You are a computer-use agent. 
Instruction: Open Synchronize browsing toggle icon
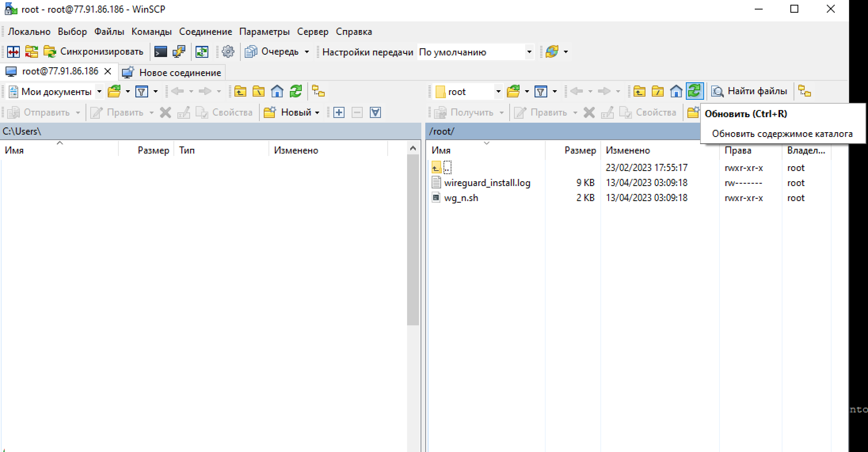(x=202, y=52)
